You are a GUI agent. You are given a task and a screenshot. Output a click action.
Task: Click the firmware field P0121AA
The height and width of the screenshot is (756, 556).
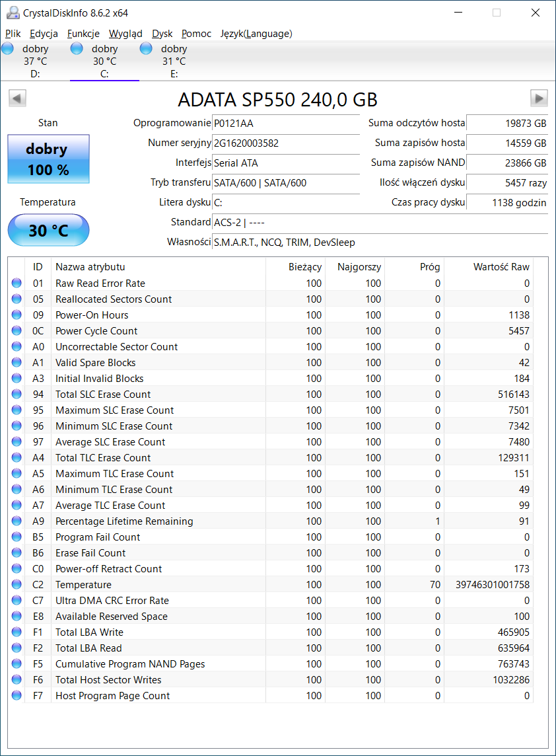(286, 124)
